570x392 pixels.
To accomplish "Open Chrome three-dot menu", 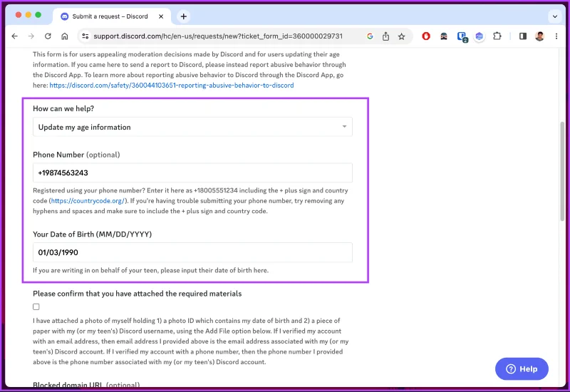I will coord(556,36).
